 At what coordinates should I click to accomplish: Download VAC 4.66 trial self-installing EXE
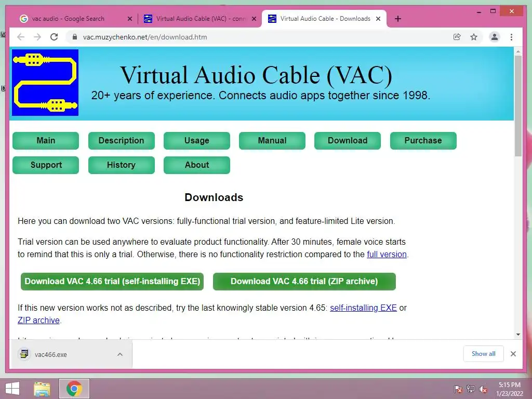click(112, 281)
